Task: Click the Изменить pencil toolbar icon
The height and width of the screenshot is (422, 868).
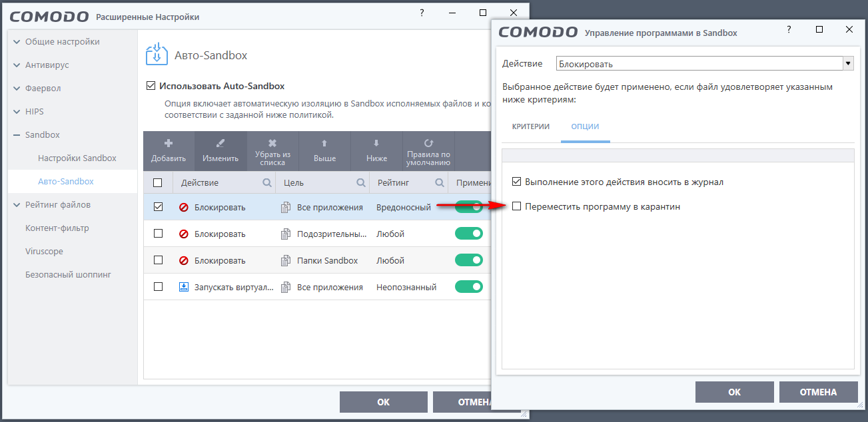Action: [x=220, y=143]
